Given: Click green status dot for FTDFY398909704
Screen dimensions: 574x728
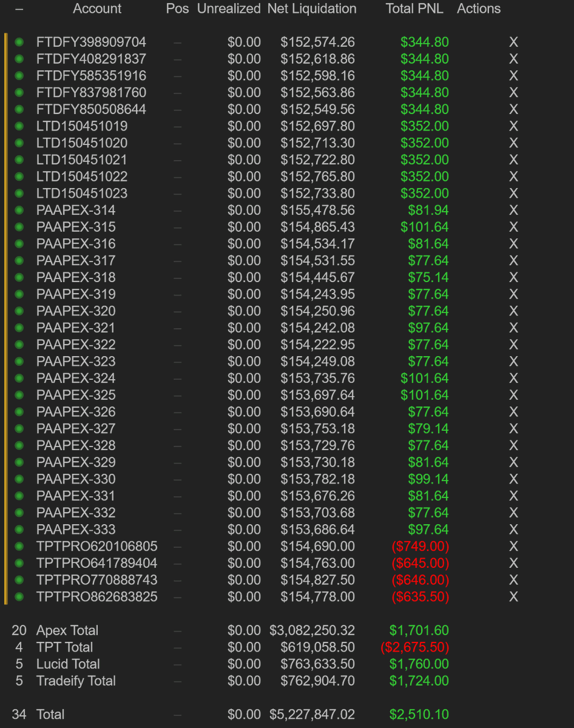Looking at the screenshot, I should tap(19, 42).
